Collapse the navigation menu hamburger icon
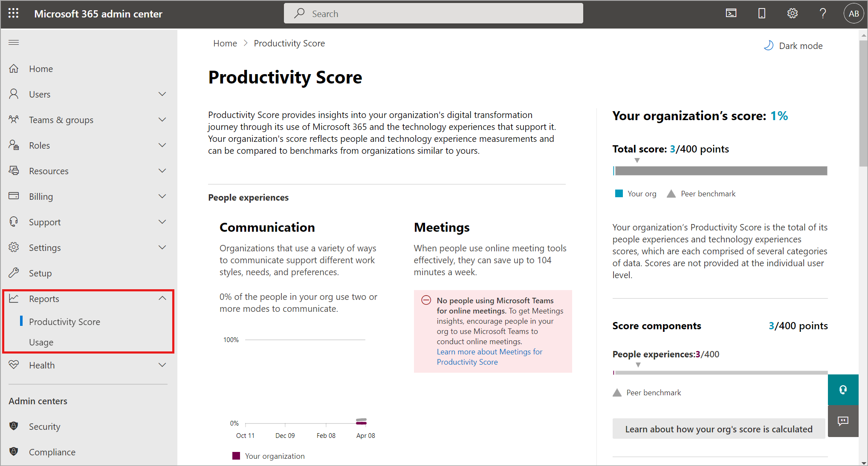Image resolution: width=868 pixels, height=466 pixels. click(14, 42)
